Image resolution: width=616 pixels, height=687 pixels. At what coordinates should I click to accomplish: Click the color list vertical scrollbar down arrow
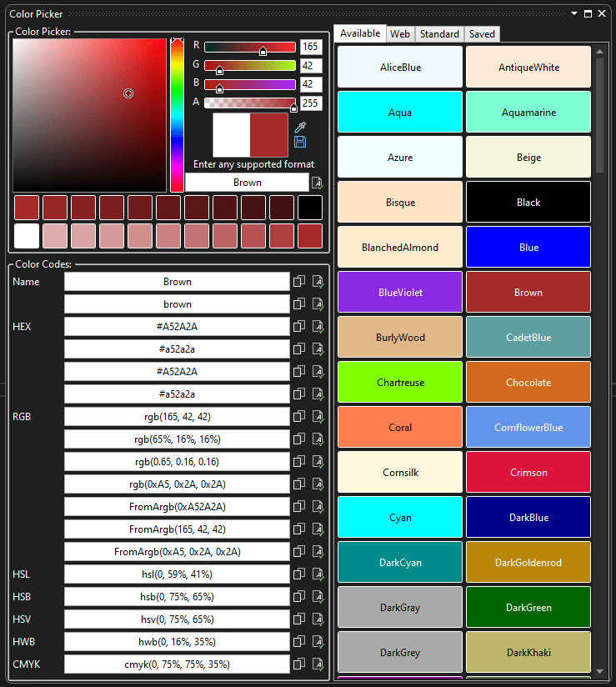599,670
